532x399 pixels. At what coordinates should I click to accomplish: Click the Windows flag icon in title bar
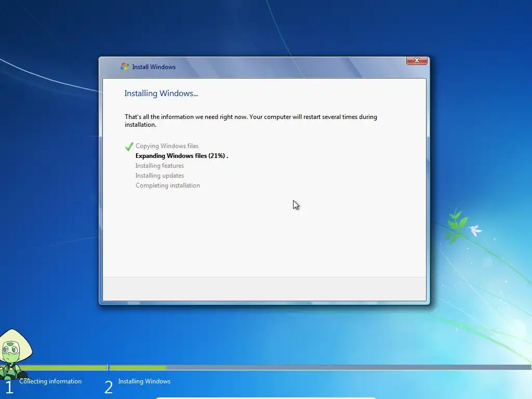(125, 66)
